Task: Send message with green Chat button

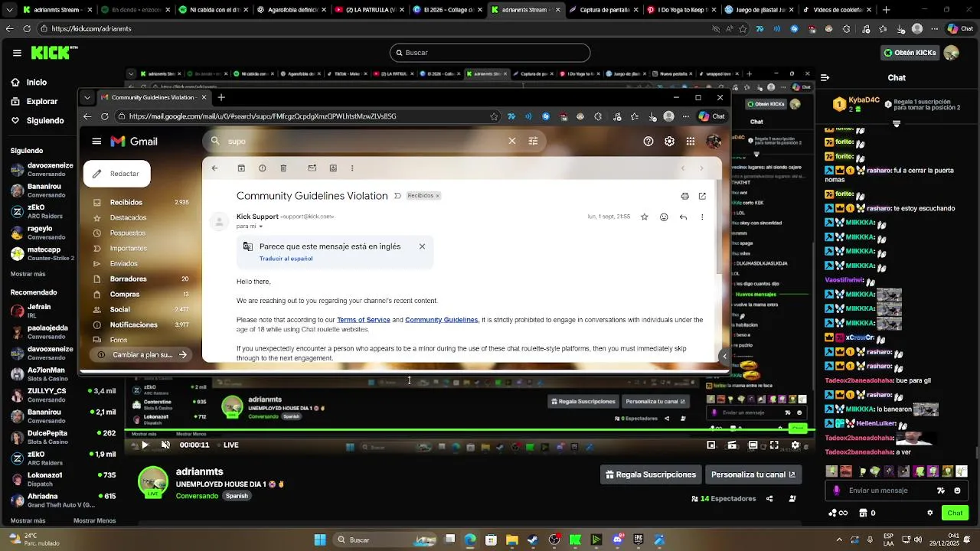Action: (955, 513)
